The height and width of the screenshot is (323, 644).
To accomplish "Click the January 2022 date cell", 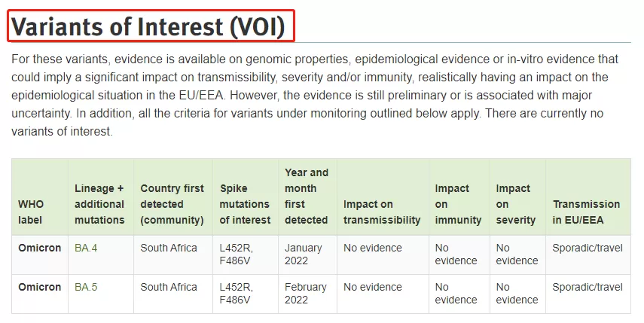I will point(303,254).
